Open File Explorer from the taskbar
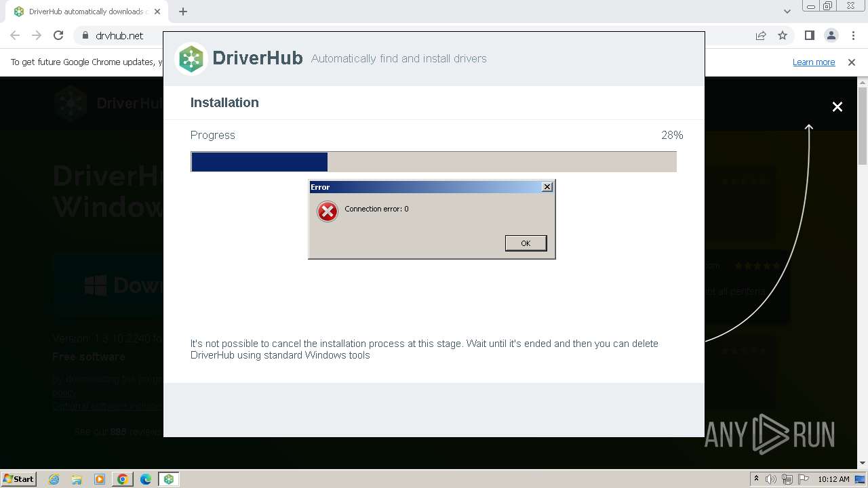The image size is (868, 488). [x=77, y=479]
